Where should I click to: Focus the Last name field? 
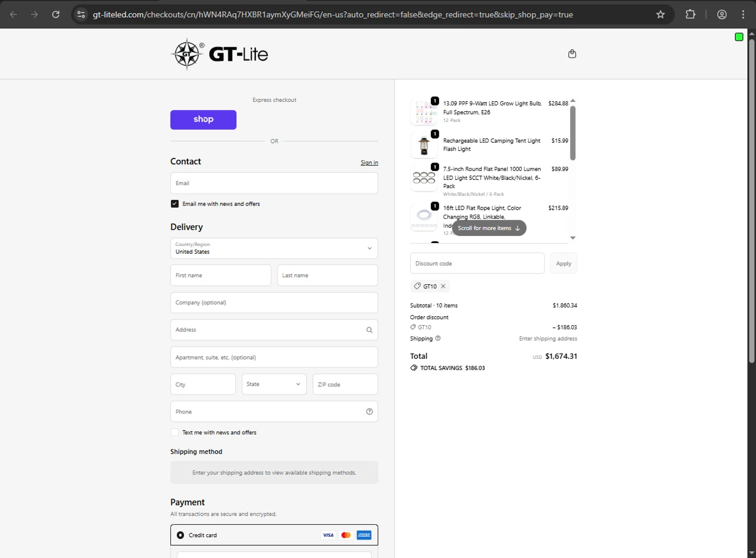pos(328,276)
